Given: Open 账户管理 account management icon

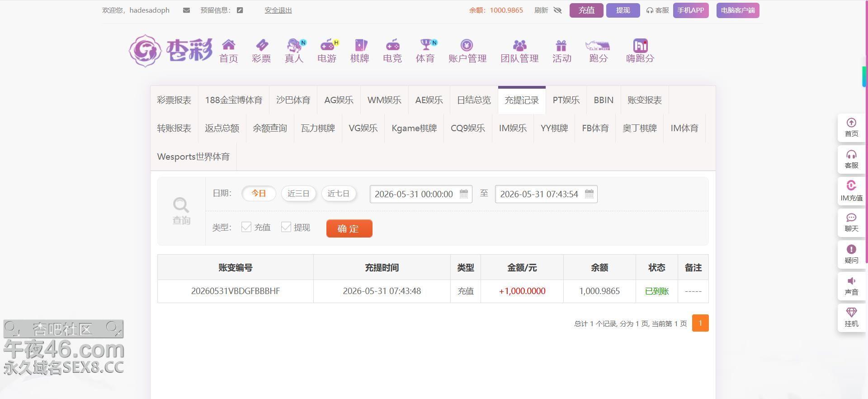Looking at the screenshot, I should point(467,45).
